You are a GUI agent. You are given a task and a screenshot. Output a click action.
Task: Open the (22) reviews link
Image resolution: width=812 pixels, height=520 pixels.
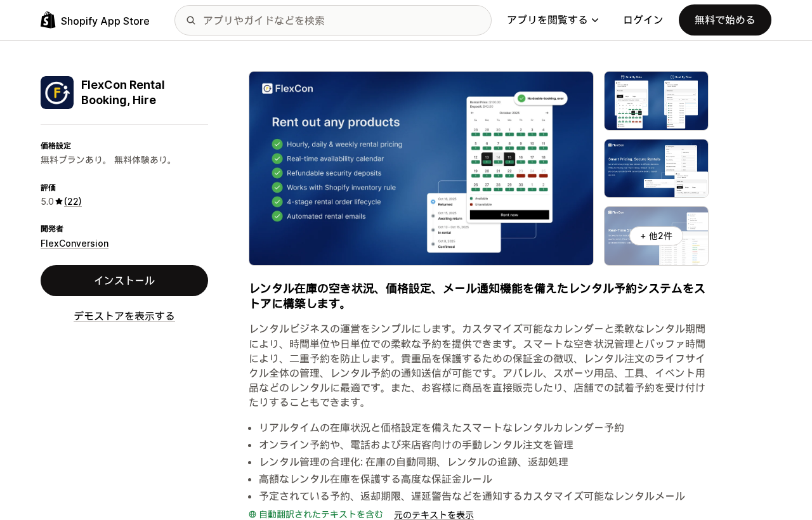pyautogui.click(x=73, y=202)
